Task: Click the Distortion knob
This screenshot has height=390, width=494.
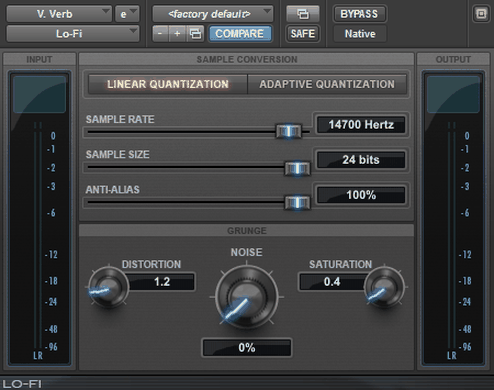Action: 108,287
